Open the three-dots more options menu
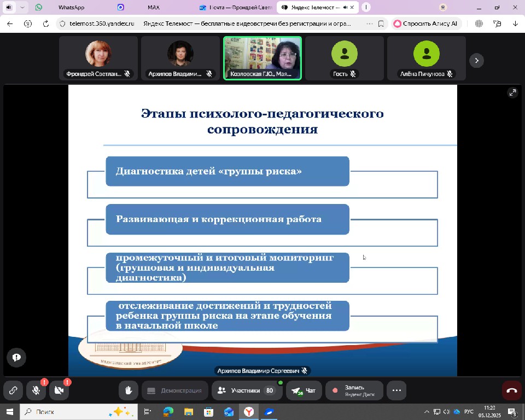The image size is (525, 420). (396, 390)
